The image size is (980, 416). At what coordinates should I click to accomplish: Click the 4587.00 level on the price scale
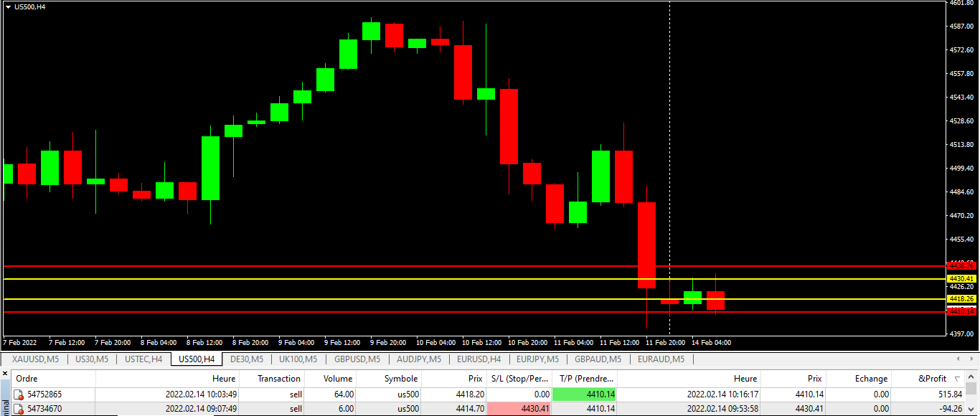click(x=961, y=27)
